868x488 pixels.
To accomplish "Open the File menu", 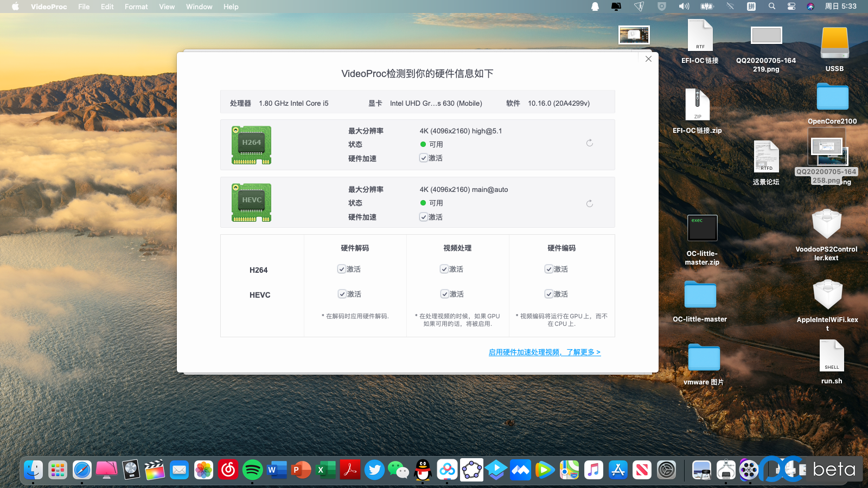I will coord(84,7).
